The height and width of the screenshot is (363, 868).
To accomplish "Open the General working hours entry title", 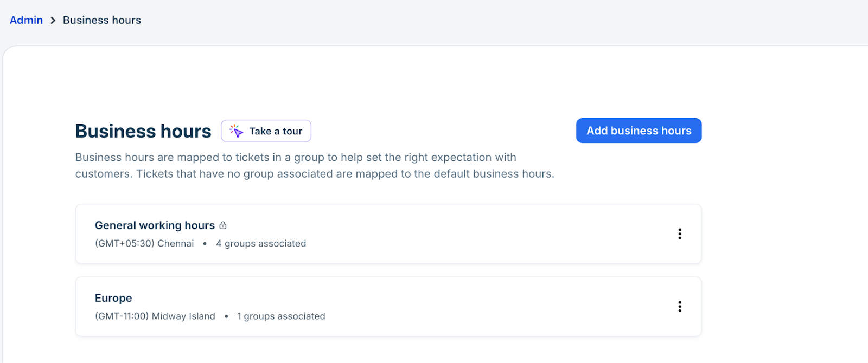I will pos(155,225).
